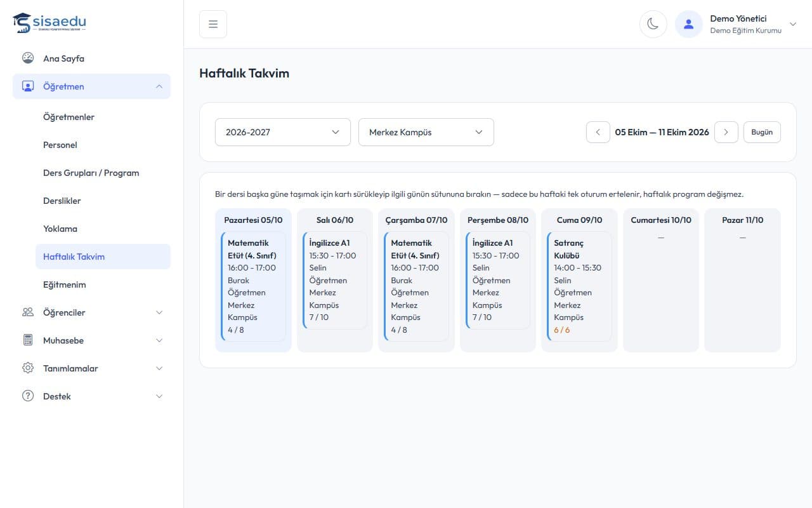Open the Demo Yönetici account dropdown arrow

[x=792, y=24]
